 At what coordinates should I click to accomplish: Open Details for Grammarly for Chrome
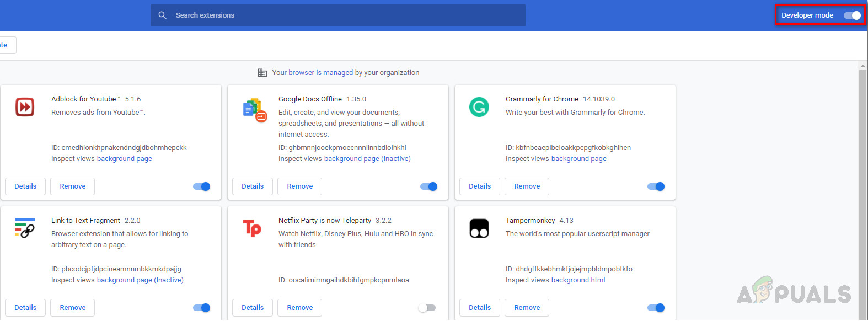480,186
